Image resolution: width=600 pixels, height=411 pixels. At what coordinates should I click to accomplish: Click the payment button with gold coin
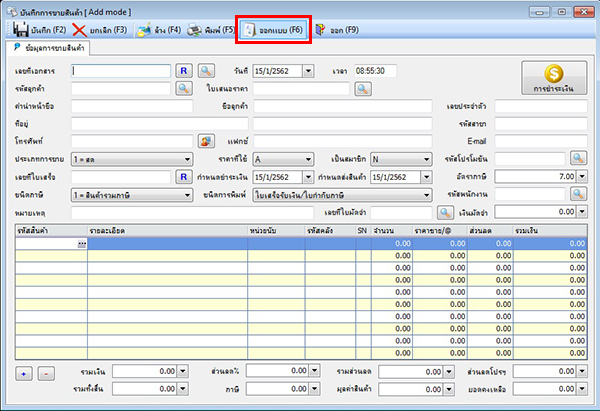coord(554,78)
